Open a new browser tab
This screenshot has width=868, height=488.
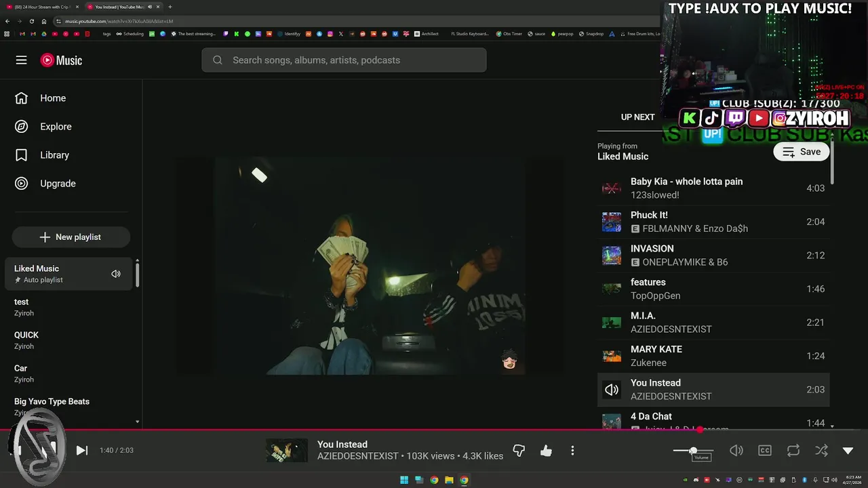[170, 7]
